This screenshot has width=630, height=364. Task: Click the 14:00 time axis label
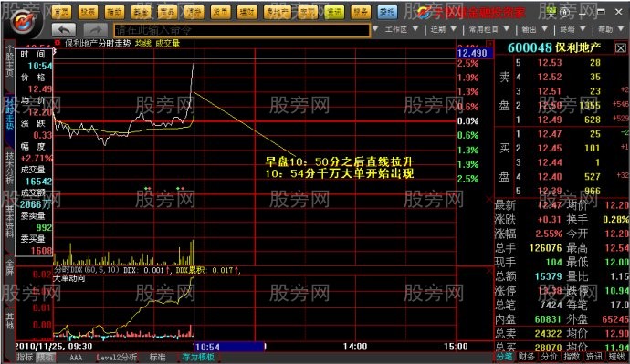point(355,347)
